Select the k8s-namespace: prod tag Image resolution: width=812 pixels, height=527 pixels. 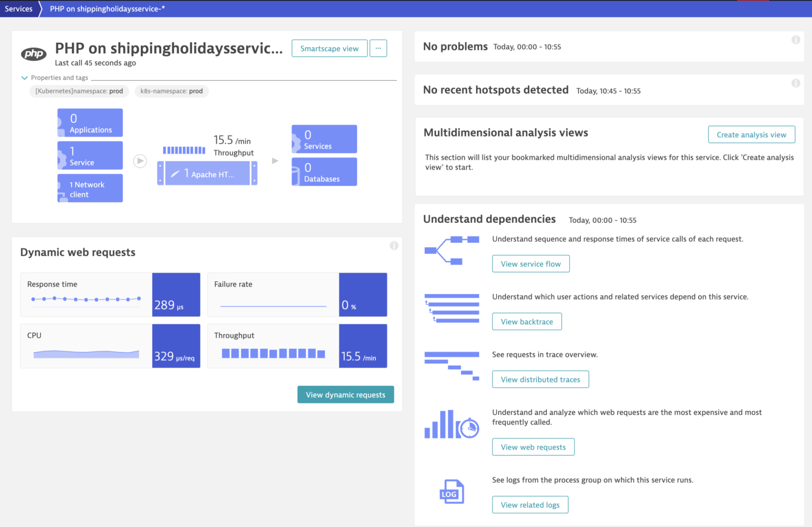tap(171, 91)
